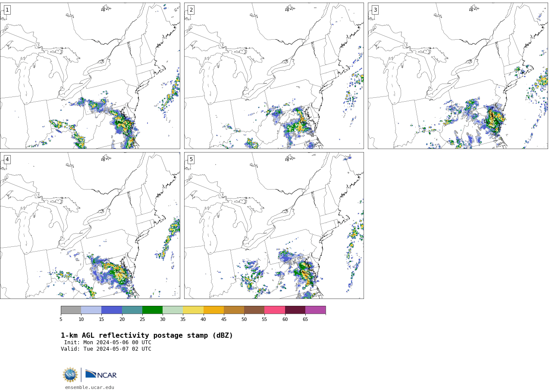Click the pink 55-60 dBZ swatch
Image resolution: width=552 pixels, height=392 pixels.
275,310
